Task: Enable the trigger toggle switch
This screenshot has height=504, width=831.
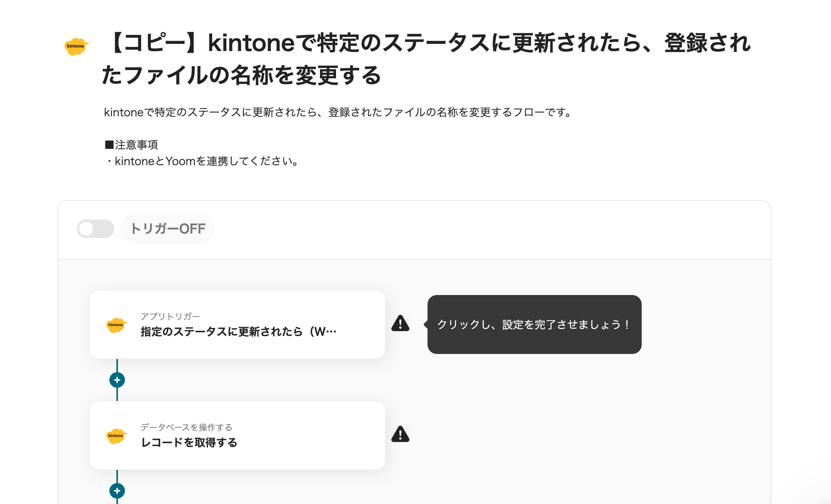Action: [95, 228]
